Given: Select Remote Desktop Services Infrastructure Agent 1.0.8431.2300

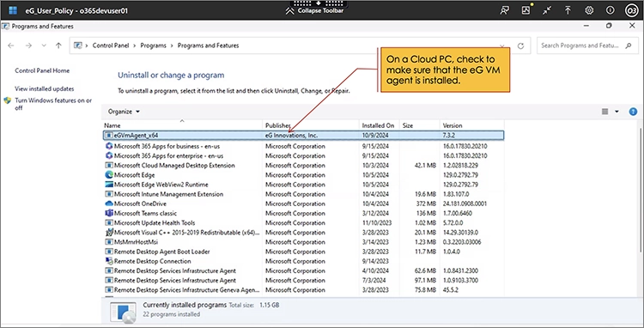Looking at the screenshot, I should [303, 271].
